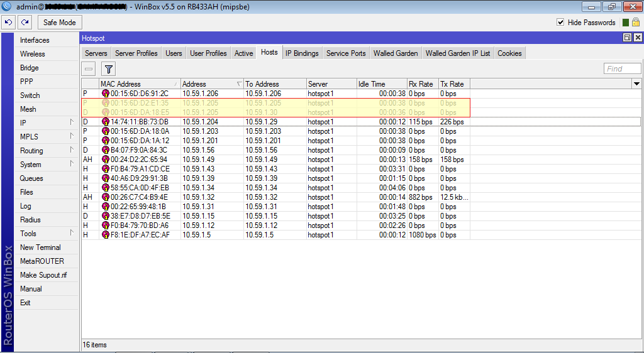The width and height of the screenshot is (644, 353).
Task: Open the IP Bindings tab
Action: [302, 53]
